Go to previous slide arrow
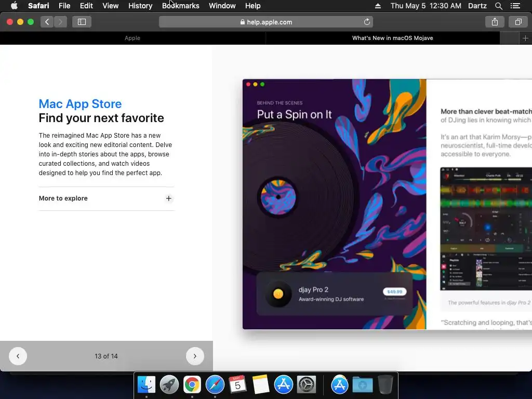 click(x=18, y=356)
